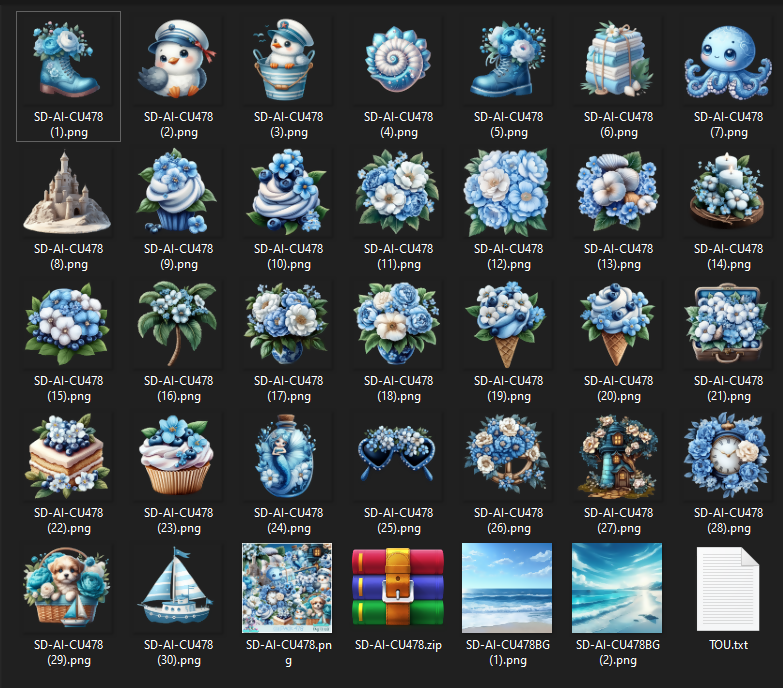Click the sailor bird image (2).png
783x688 pixels.
pos(179,61)
